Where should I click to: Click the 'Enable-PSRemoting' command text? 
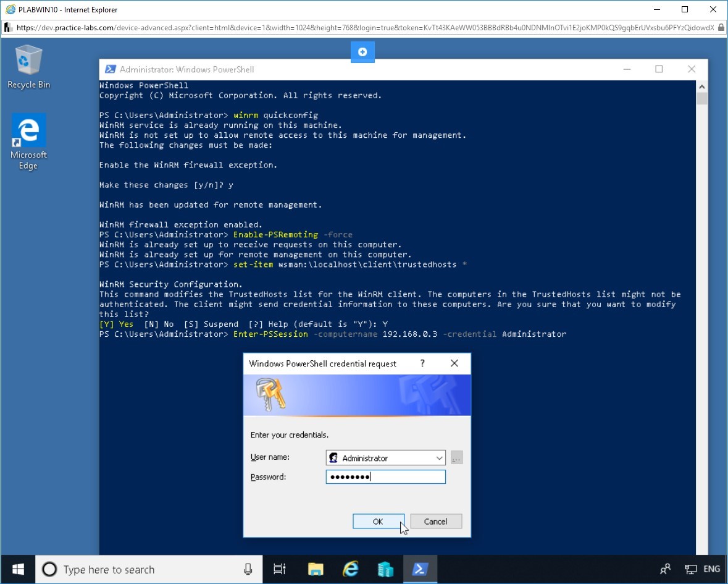[x=276, y=235]
